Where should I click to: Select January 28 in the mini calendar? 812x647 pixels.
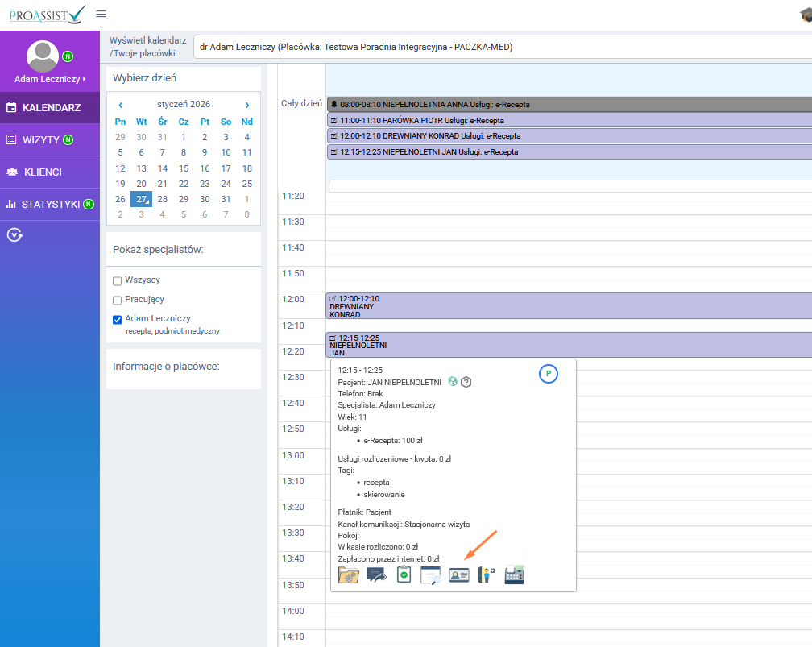[163, 199]
